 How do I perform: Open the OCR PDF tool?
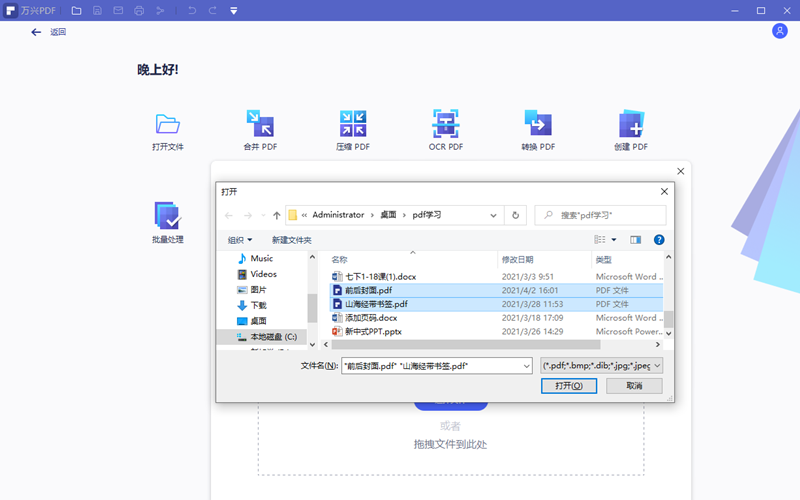point(445,124)
